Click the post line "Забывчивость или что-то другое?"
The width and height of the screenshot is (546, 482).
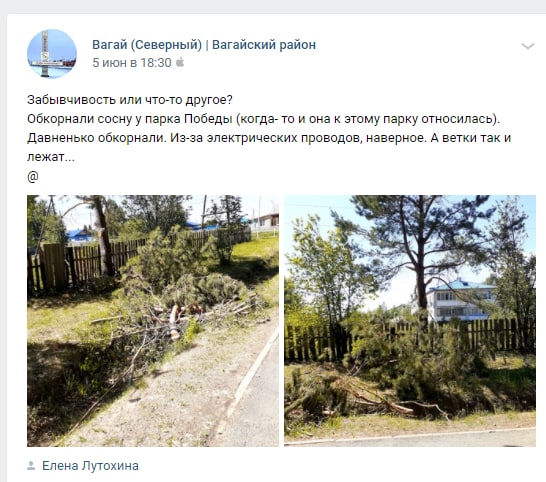pos(130,100)
